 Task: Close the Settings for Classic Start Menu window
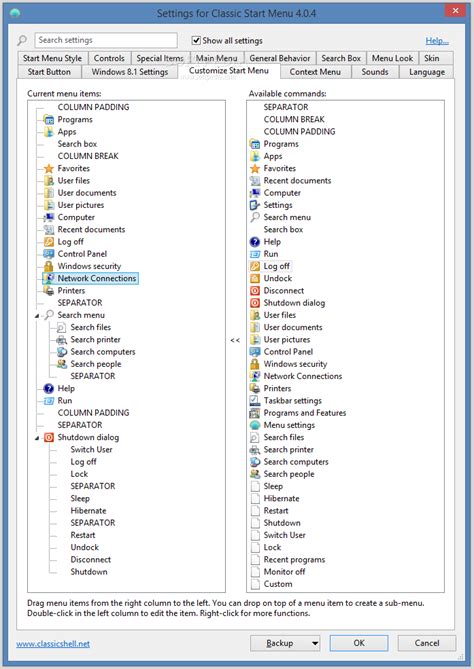(455, 11)
